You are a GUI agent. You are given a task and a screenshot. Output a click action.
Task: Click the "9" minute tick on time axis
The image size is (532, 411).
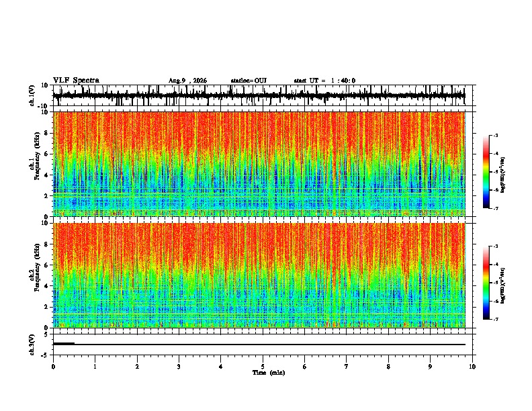tap(430, 367)
